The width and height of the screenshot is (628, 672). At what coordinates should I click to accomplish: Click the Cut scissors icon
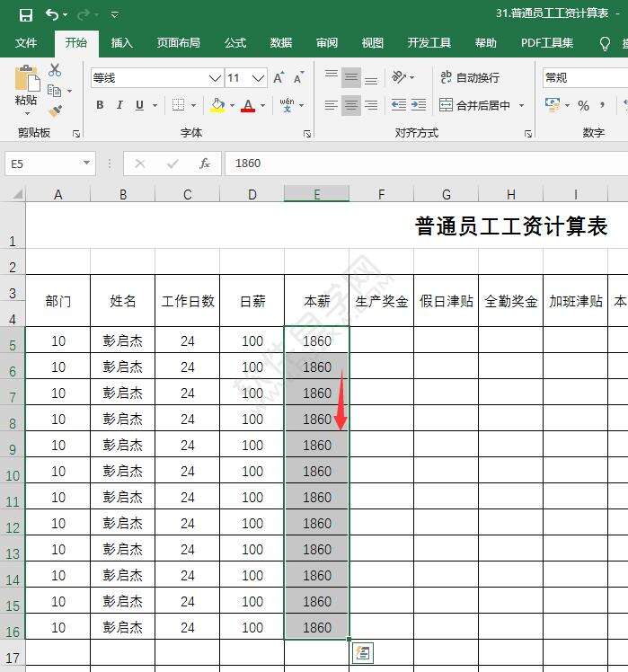click(x=55, y=70)
